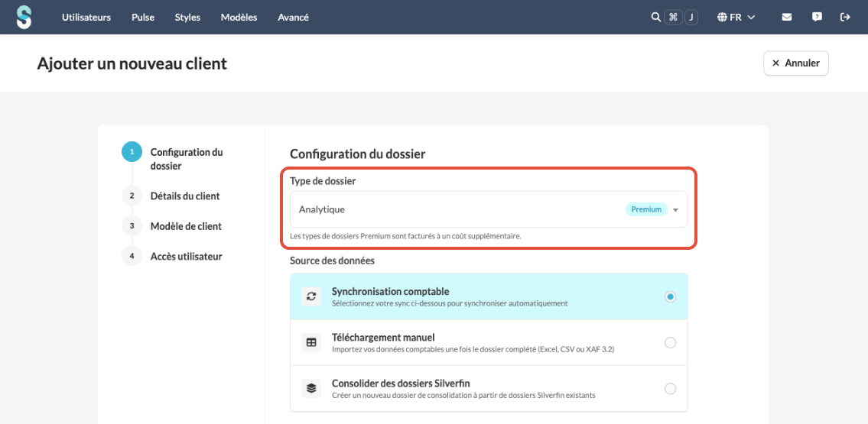Click the help chat bubble icon
This screenshot has width=868, height=424.
click(817, 17)
